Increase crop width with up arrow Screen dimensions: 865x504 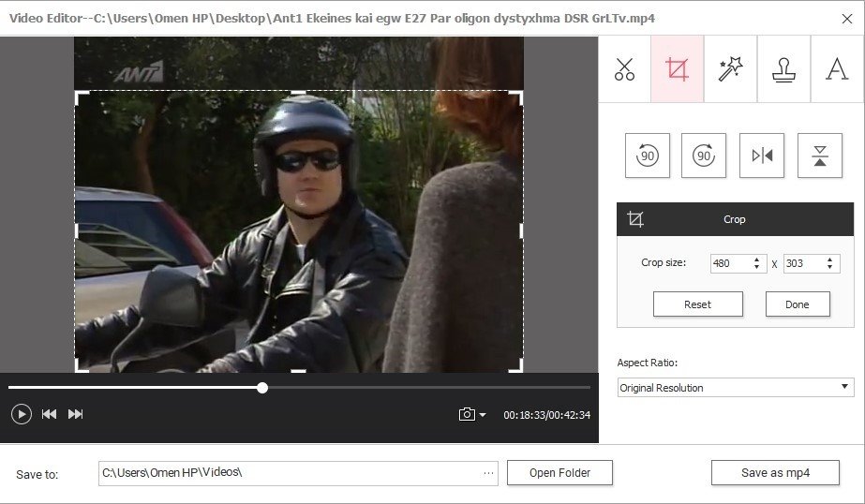757,259
